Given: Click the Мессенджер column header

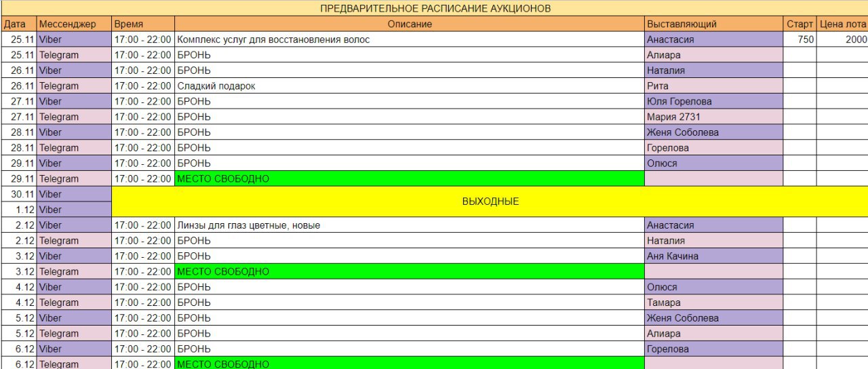Looking at the screenshot, I should pos(75,24).
